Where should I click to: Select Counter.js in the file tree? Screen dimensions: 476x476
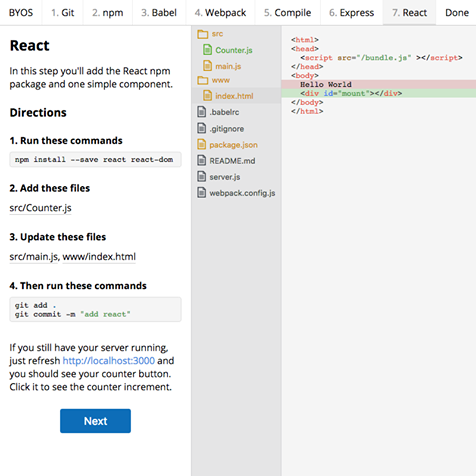pos(234,50)
